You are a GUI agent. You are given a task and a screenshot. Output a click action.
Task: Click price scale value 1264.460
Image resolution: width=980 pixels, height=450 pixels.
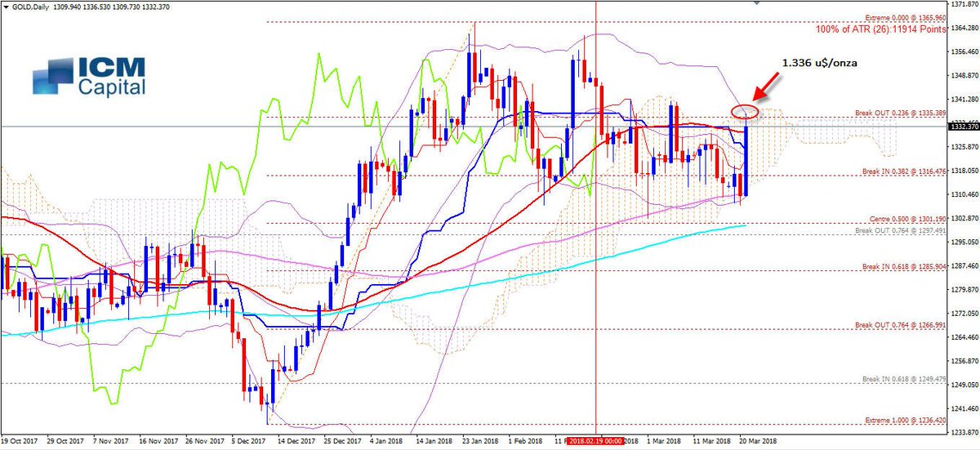point(964,337)
